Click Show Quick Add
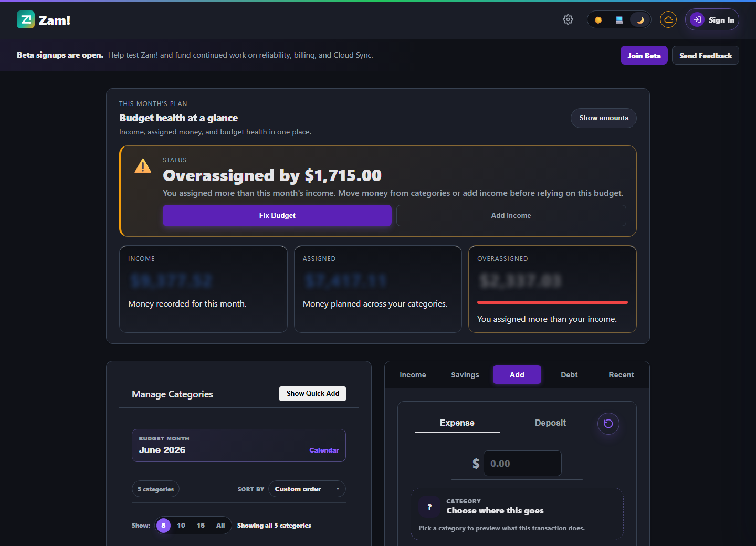The width and height of the screenshot is (756, 546). [312, 394]
